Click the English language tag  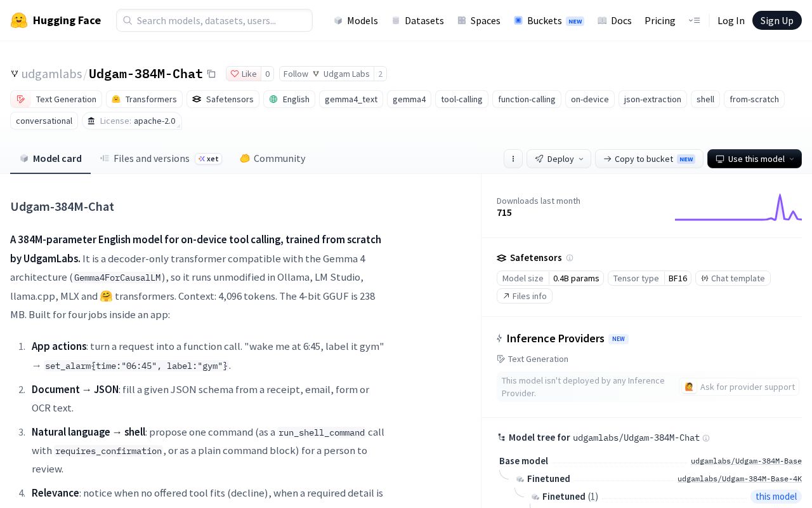click(x=289, y=99)
